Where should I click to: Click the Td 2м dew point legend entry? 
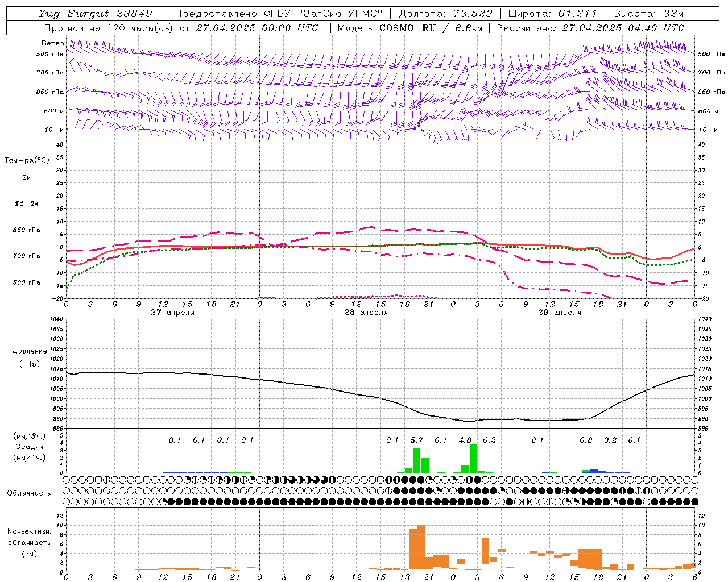pyautogui.click(x=27, y=203)
